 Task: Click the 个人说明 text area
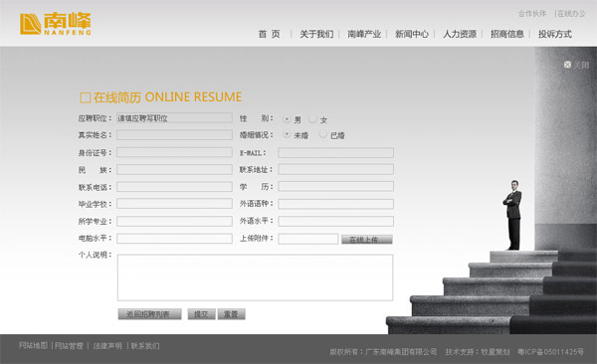point(255,277)
